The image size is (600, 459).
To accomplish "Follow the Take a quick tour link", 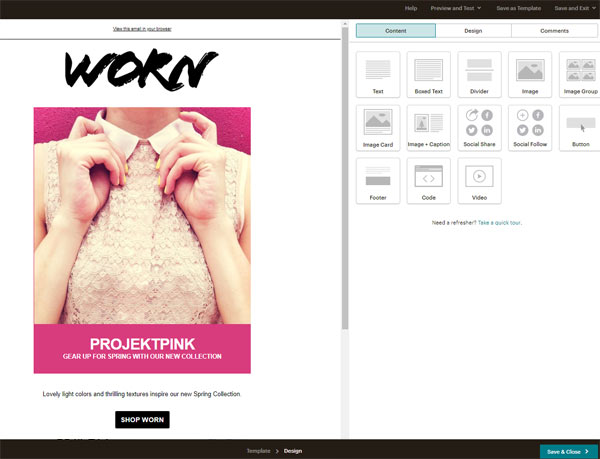I will coord(499,222).
